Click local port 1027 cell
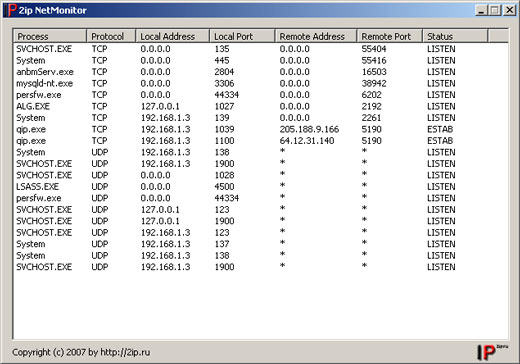Image resolution: width=520 pixels, height=364 pixels. (224, 106)
